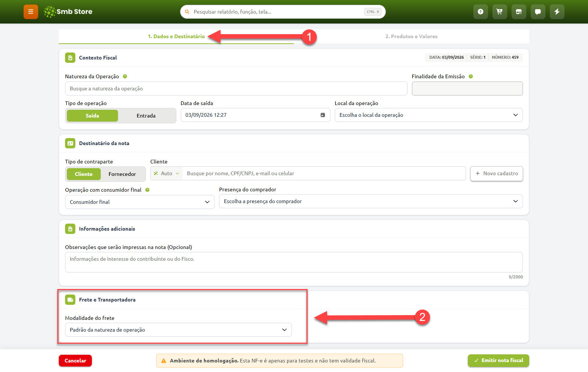This screenshot has height=372, width=588.
Task: Focus the client search field
Action: (324, 173)
